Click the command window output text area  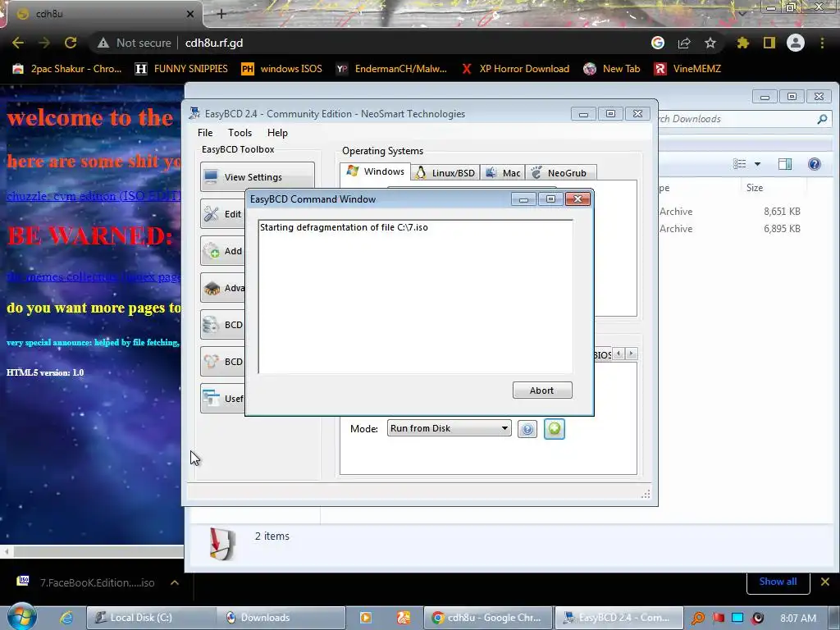click(416, 296)
